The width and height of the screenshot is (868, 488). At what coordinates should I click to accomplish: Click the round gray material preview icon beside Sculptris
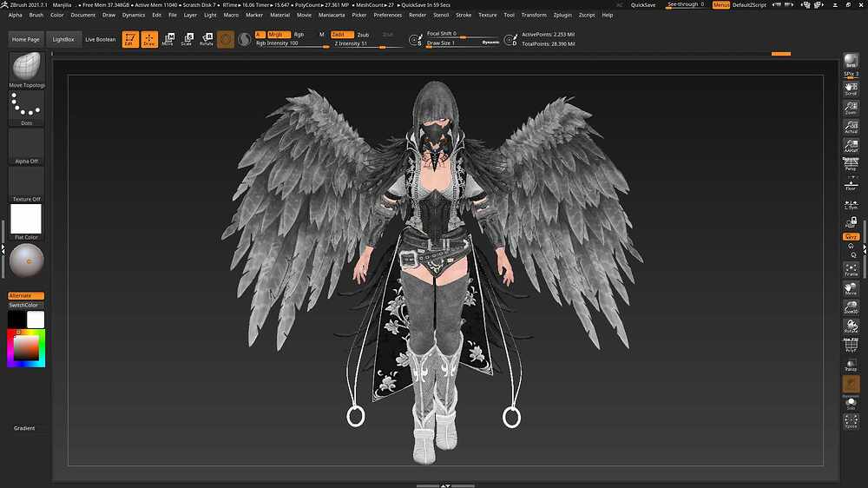244,39
